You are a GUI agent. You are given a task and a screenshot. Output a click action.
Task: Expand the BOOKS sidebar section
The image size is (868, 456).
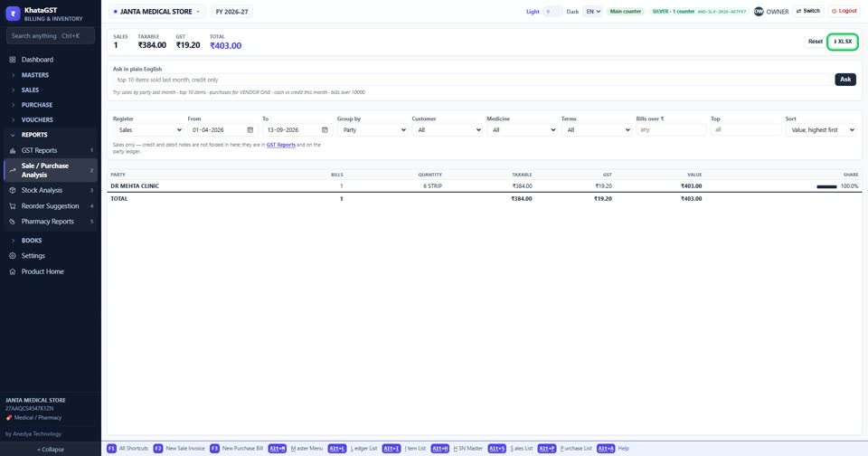pyautogui.click(x=51, y=241)
